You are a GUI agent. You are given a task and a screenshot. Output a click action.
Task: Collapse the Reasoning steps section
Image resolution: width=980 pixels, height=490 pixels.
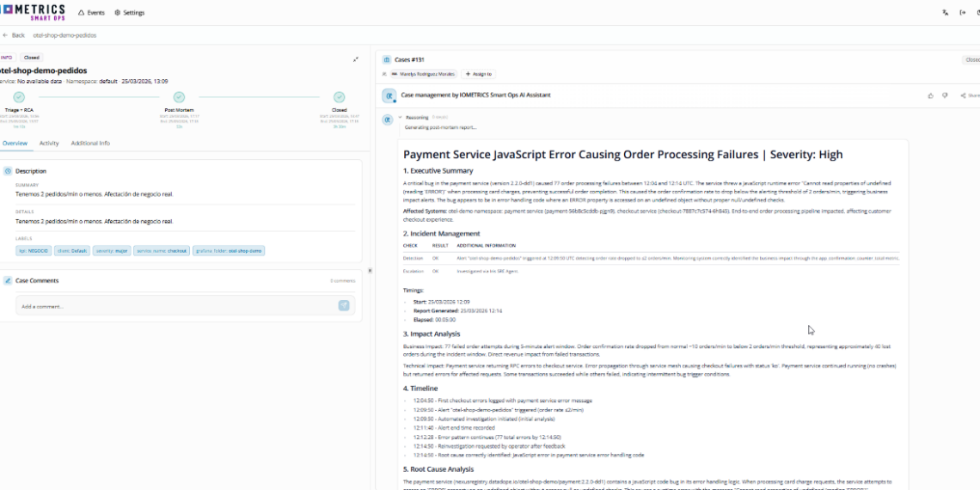(400, 117)
